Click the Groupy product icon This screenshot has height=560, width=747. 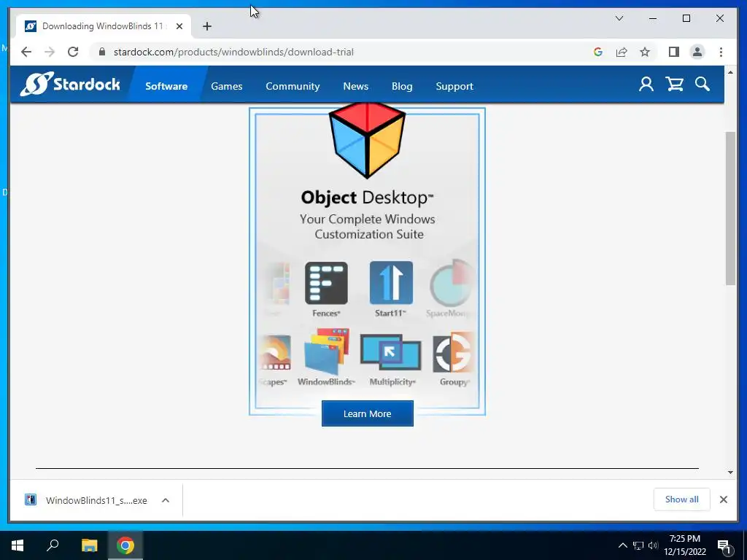click(454, 352)
